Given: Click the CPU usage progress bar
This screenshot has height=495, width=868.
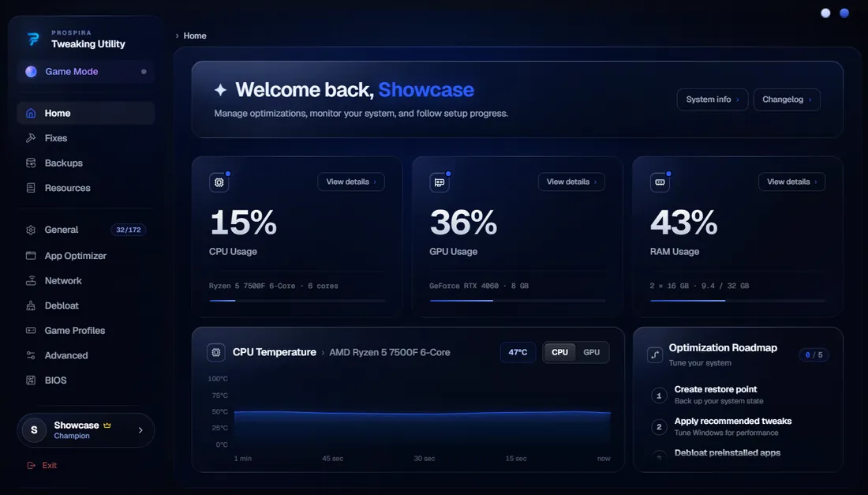Looking at the screenshot, I should (297, 301).
